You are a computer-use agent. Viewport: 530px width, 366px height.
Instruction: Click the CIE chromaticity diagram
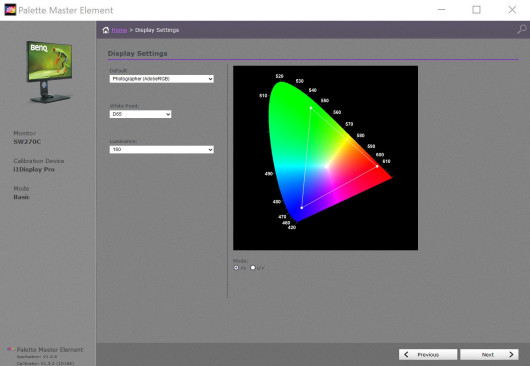[x=325, y=158]
